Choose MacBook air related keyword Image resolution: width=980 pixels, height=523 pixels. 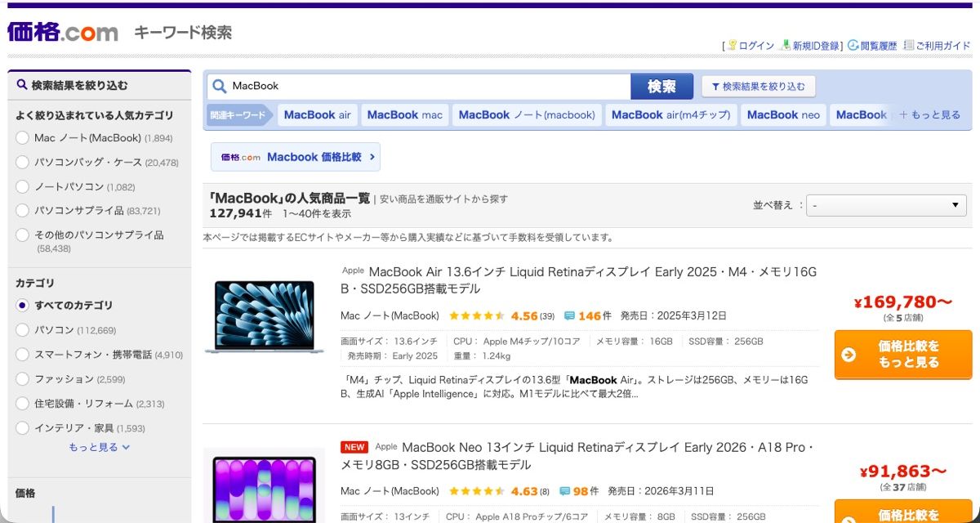pyautogui.click(x=317, y=115)
